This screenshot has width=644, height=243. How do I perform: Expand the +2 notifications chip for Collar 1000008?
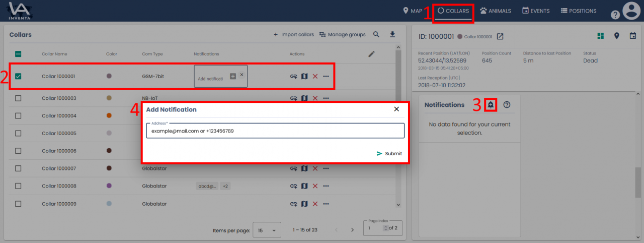[225, 186]
